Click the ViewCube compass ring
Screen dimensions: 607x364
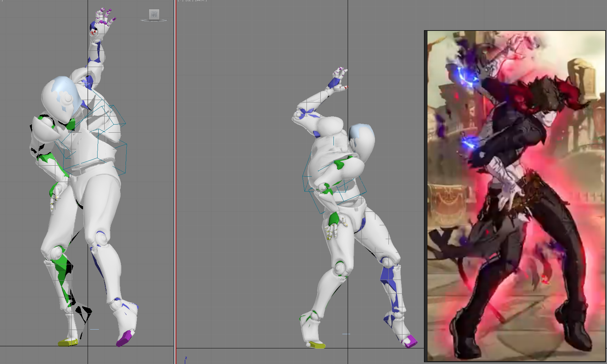154,20
